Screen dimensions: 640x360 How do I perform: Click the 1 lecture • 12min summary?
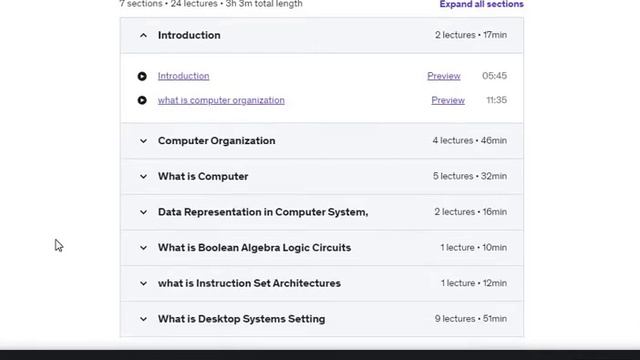[x=473, y=283]
